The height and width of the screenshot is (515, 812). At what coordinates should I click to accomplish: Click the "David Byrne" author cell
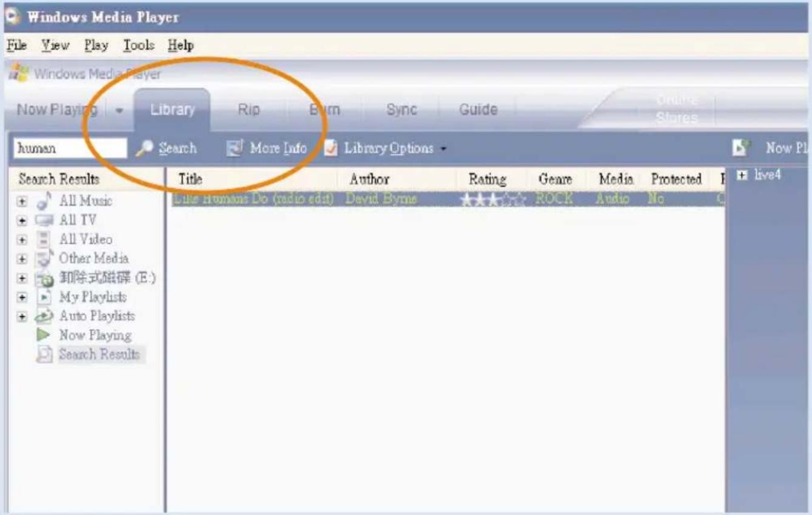tap(381, 199)
